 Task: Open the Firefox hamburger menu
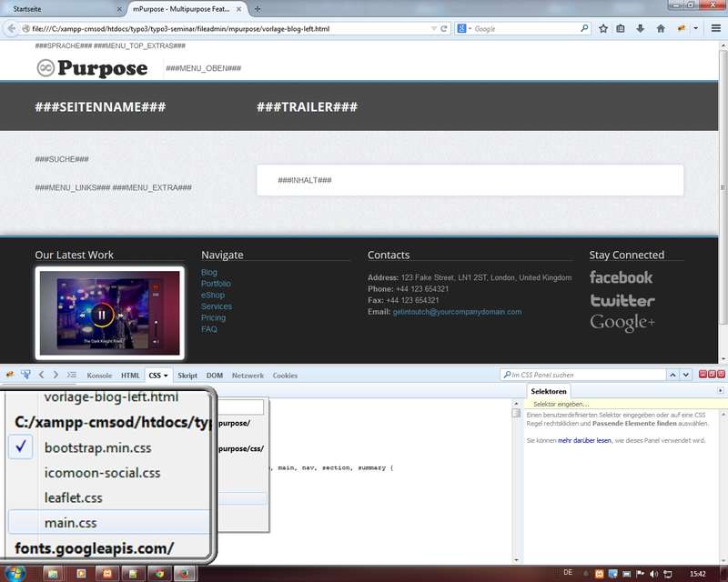pyautogui.click(x=716, y=28)
